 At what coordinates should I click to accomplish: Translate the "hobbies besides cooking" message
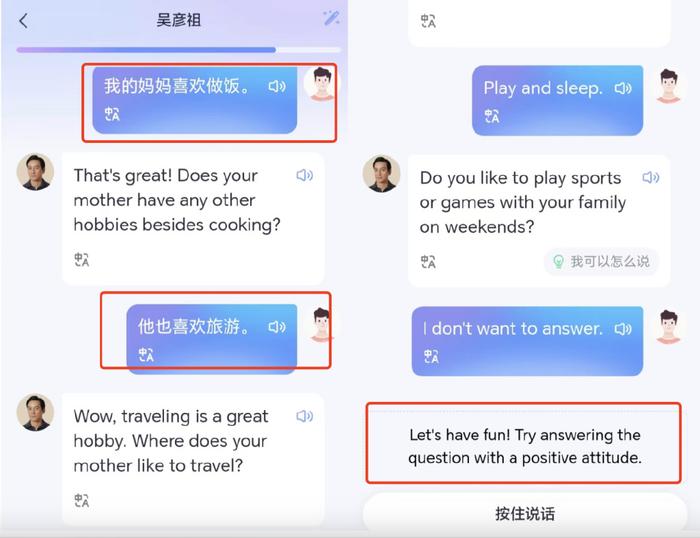click(x=82, y=259)
